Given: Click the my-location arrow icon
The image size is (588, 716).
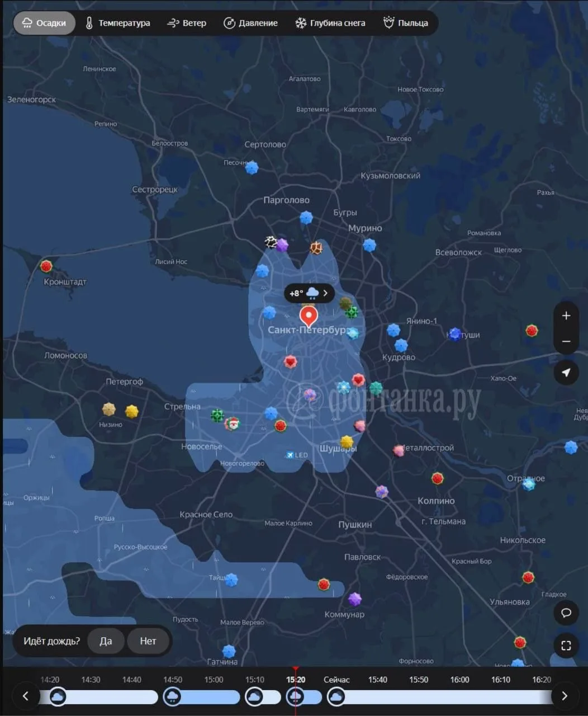Looking at the screenshot, I should [x=566, y=373].
